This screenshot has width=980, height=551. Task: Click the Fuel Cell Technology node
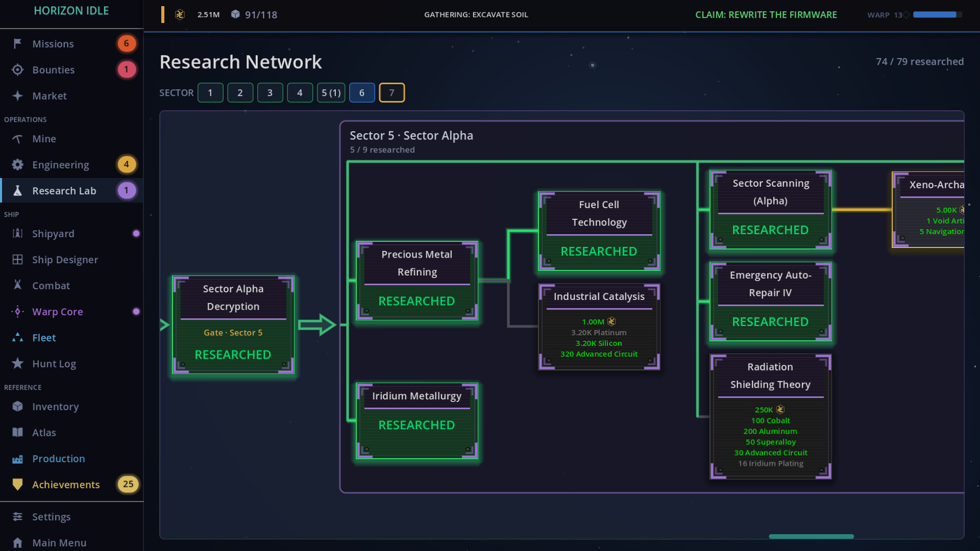599,231
